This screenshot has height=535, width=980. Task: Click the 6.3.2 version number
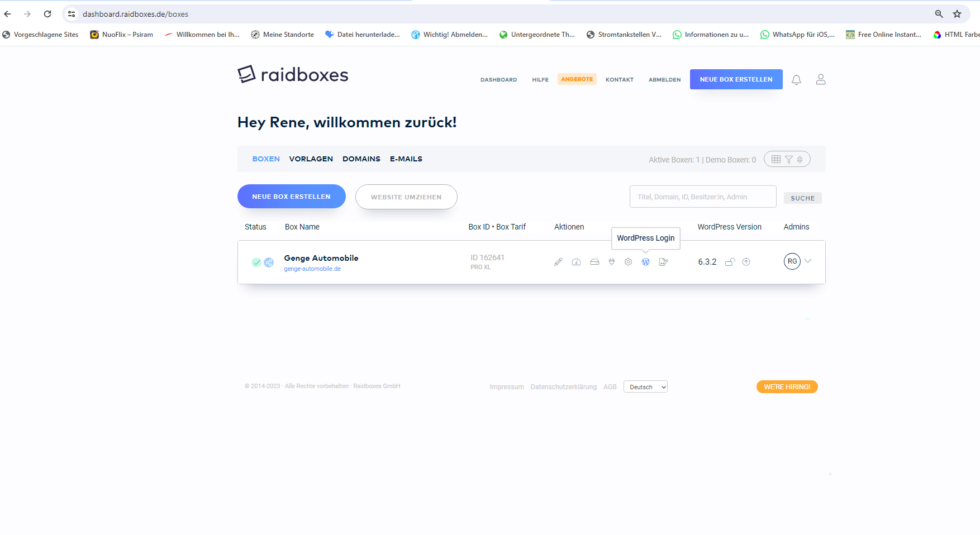[707, 262]
